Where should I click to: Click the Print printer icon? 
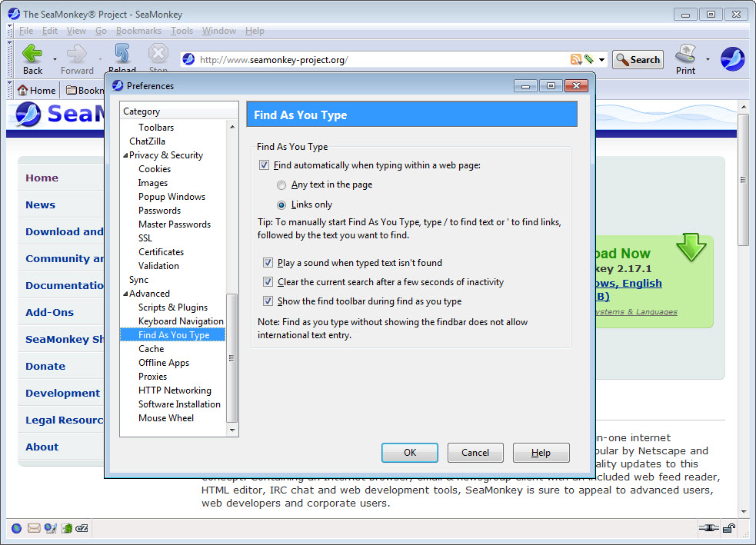685,53
